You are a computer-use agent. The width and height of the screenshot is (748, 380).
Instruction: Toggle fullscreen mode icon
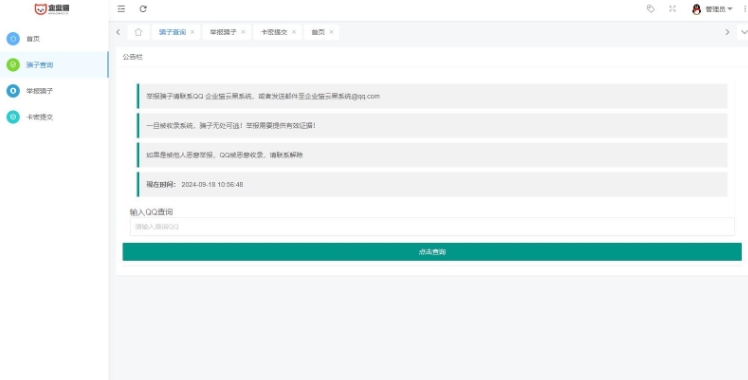[672, 9]
